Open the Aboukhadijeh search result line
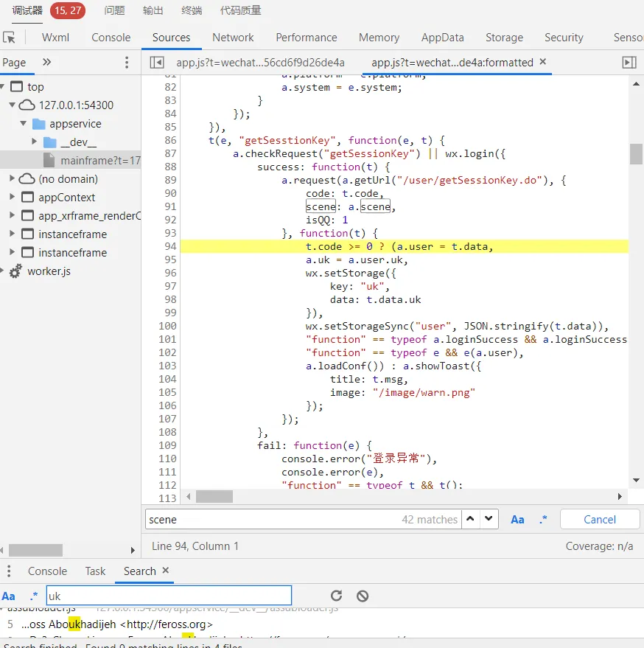 pos(117,624)
